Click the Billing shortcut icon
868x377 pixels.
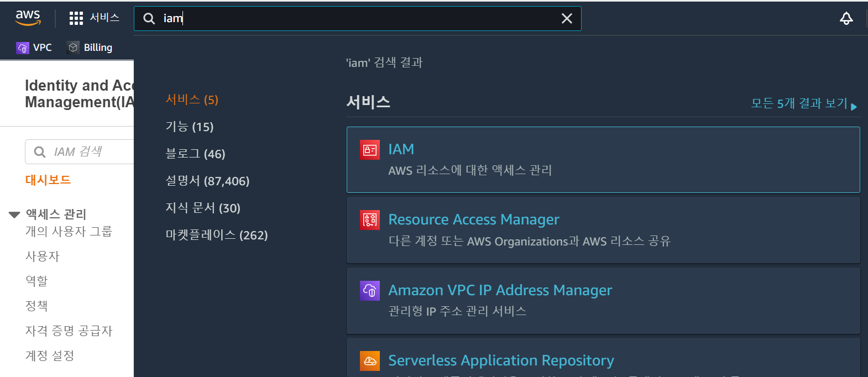click(73, 48)
